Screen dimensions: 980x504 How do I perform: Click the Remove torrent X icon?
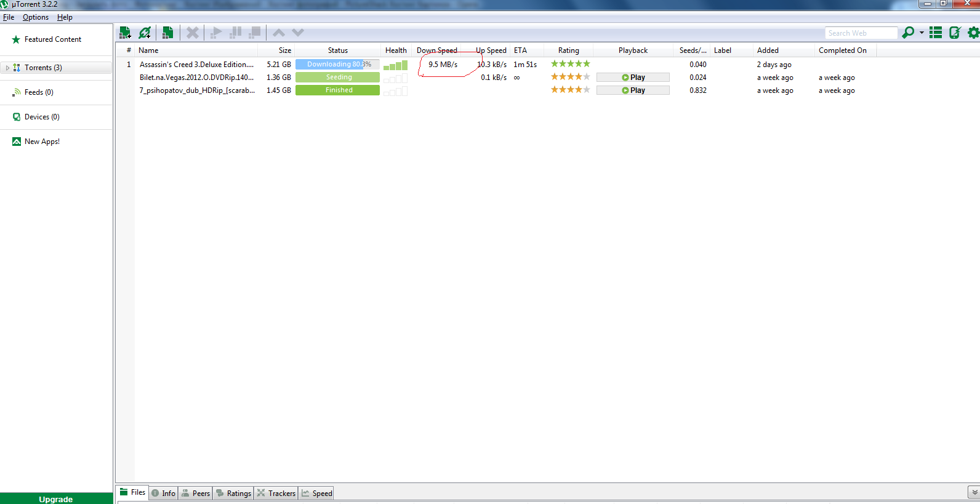[x=193, y=33]
